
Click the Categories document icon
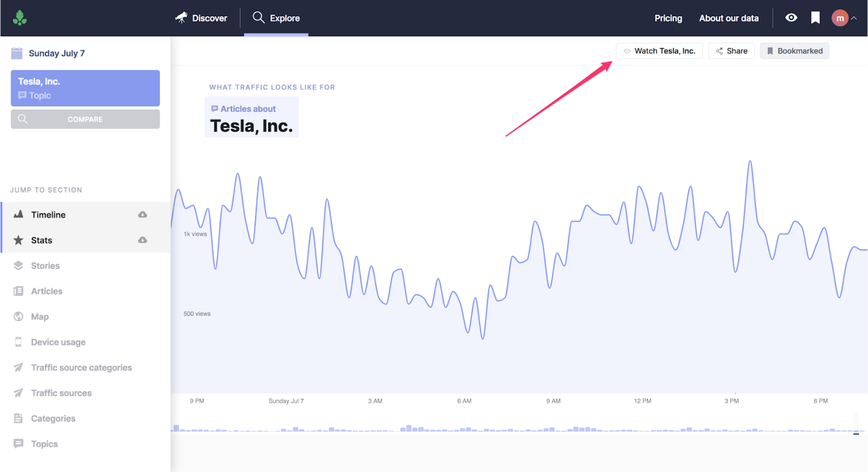[x=19, y=418]
